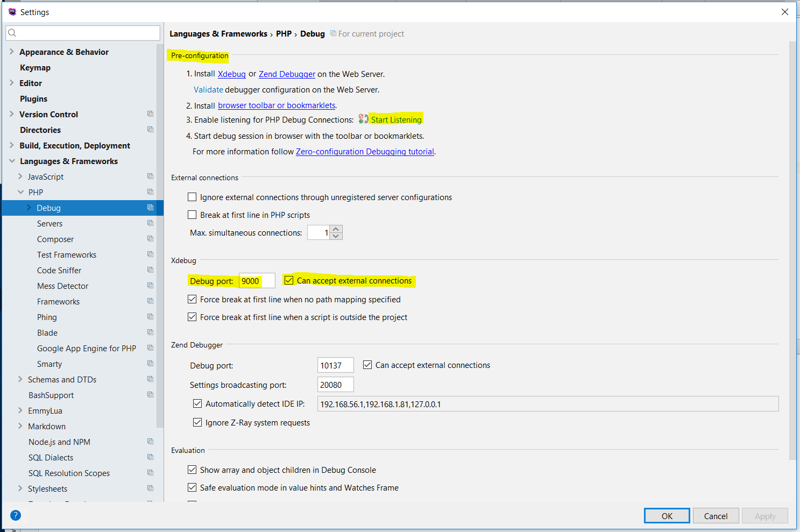The width and height of the screenshot is (800, 532).
Task: Click the help question mark icon
Action: (x=16, y=515)
